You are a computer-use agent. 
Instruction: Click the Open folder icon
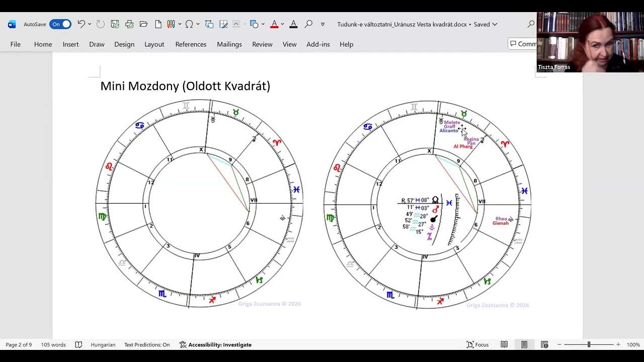point(143,24)
